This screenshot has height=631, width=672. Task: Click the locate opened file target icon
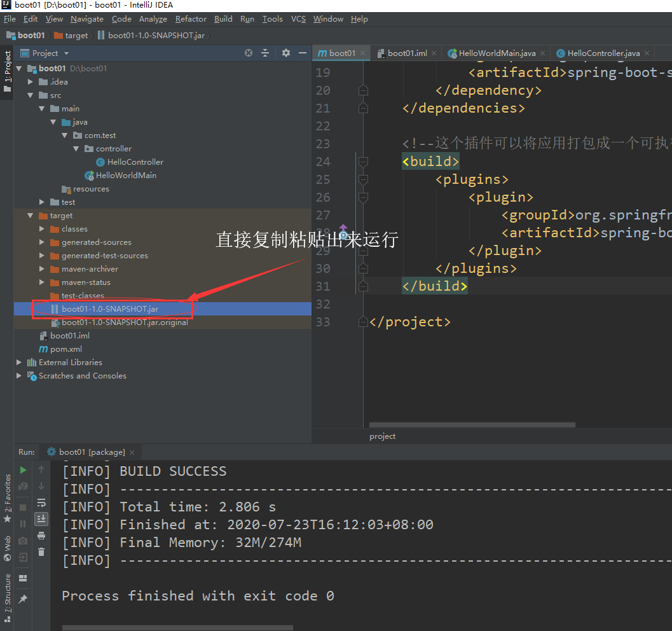pos(249,53)
